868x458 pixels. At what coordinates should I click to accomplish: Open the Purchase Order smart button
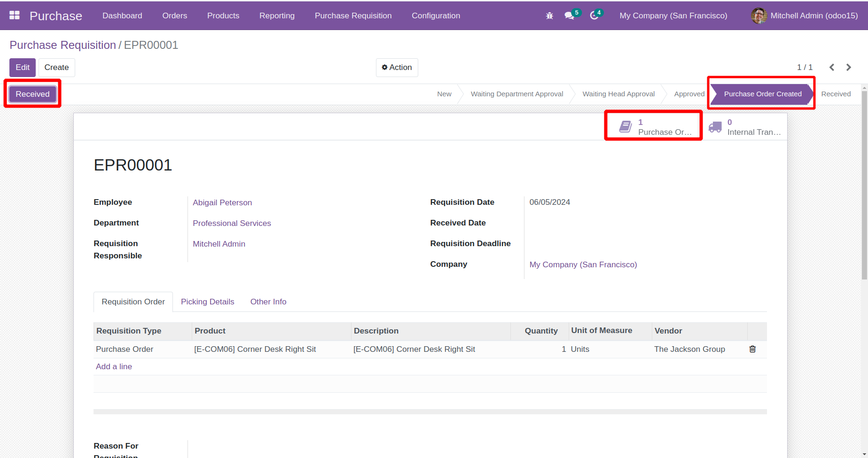tap(654, 127)
